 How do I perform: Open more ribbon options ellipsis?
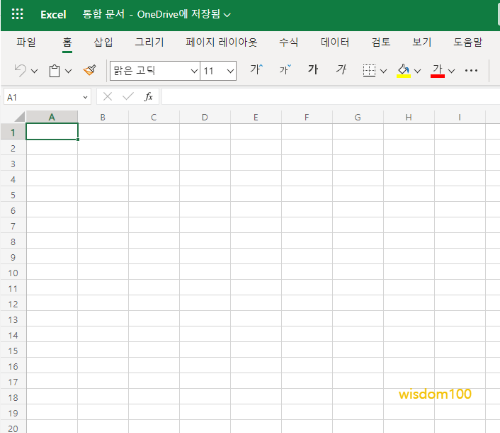(x=471, y=70)
